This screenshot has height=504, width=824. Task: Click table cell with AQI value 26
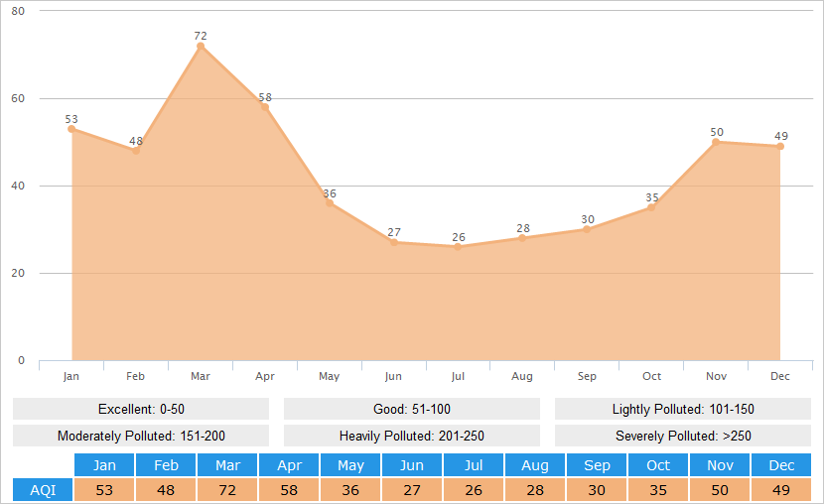coord(474,490)
